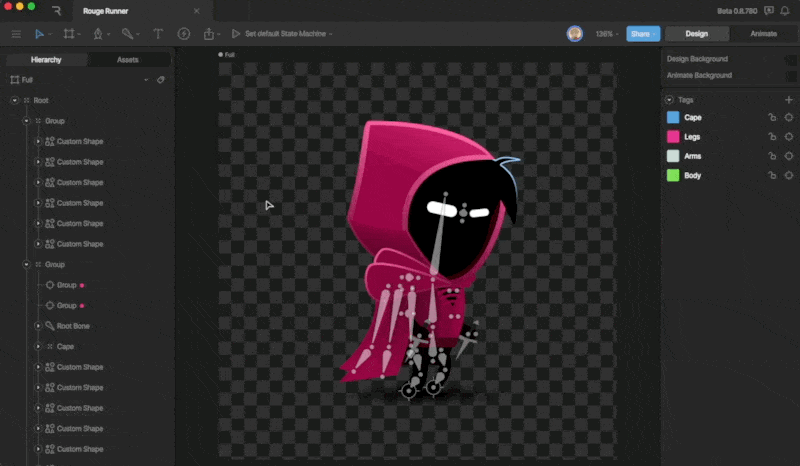Collapse the Root node
Viewport: 800px width, 466px height.
14,101
